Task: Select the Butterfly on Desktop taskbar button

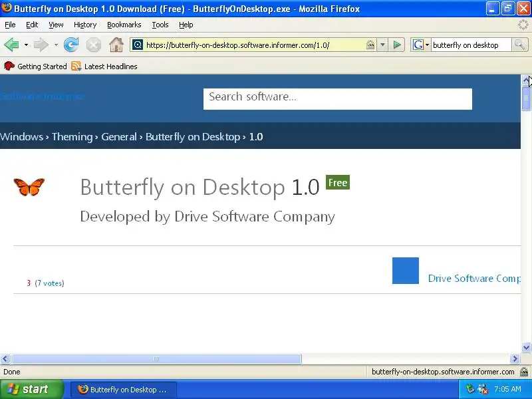Action: pos(124,390)
